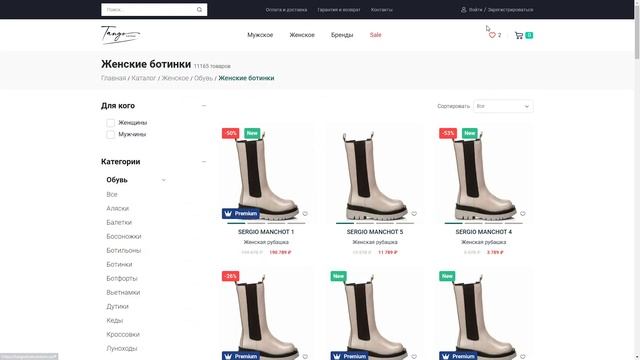Collapse the Категории filter section

coord(204,162)
